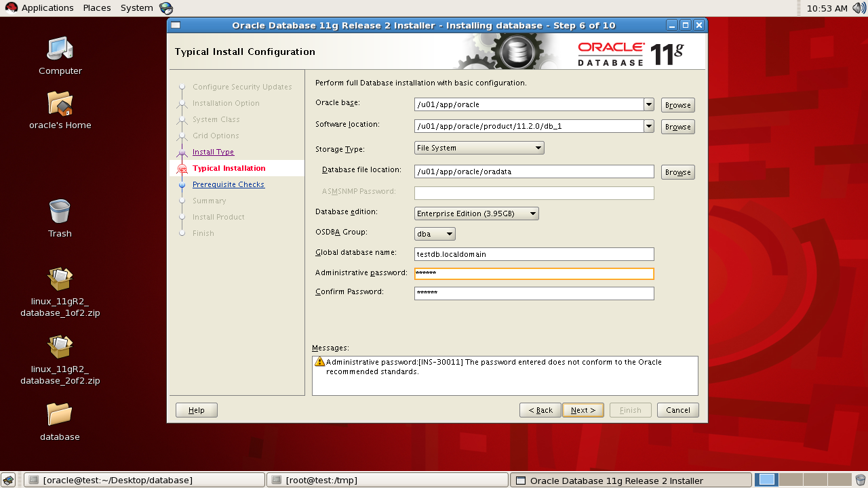Screen dimensions: 868x488
Task: Open the Software location dropdown arrow
Action: (x=649, y=126)
